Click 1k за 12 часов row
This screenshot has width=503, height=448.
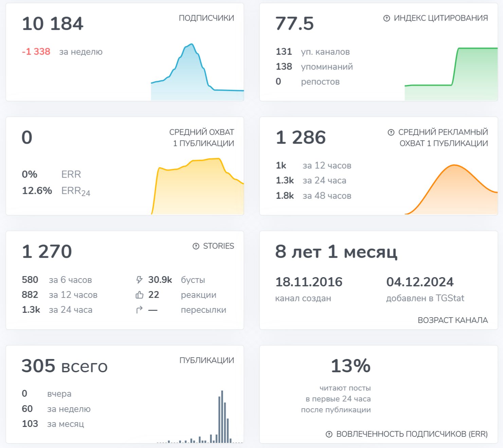[x=313, y=165]
